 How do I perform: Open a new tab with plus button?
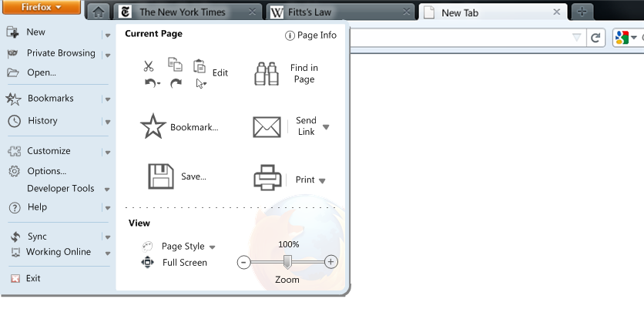click(582, 12)
